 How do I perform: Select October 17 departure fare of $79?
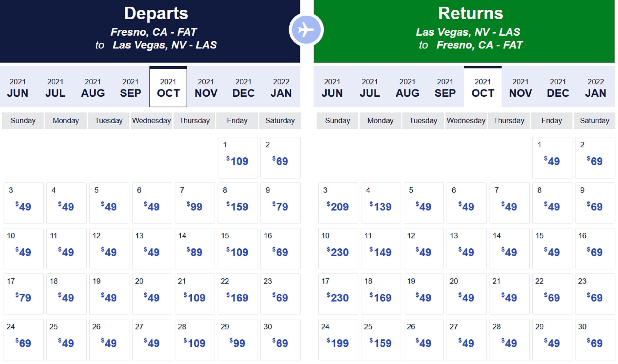pos(23,294)
